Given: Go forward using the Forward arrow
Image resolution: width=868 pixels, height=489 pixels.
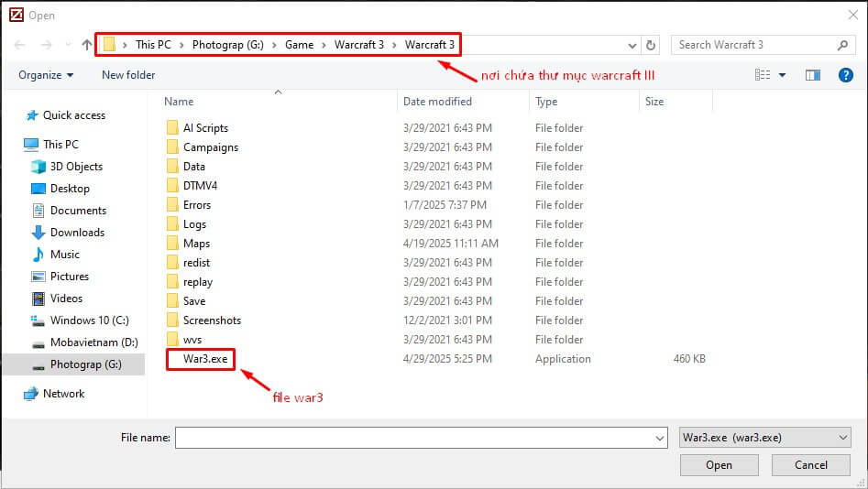Looking at the screenshot, I should (x=47, y=45).
